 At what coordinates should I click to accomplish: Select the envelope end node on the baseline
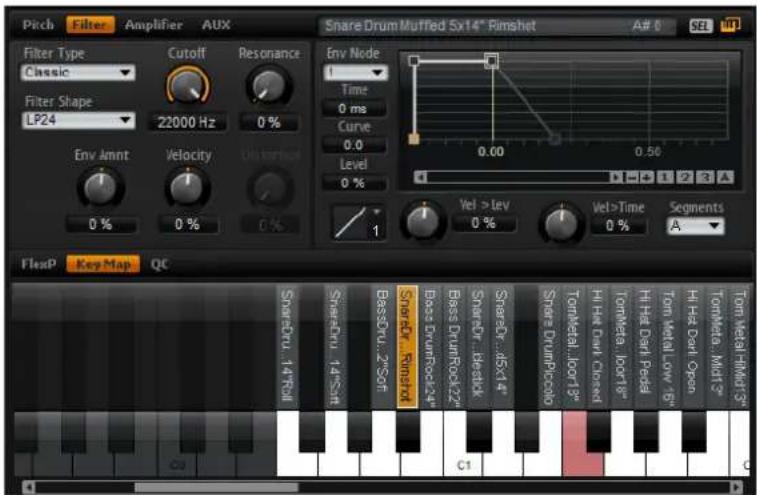click(555, 140)
